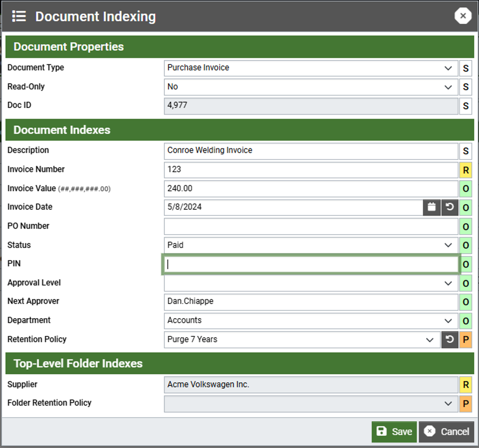Image resolution: width=479 pixels, height=448 pixels.
Task: Click the Invoice Value field
Action: (311, 189)
